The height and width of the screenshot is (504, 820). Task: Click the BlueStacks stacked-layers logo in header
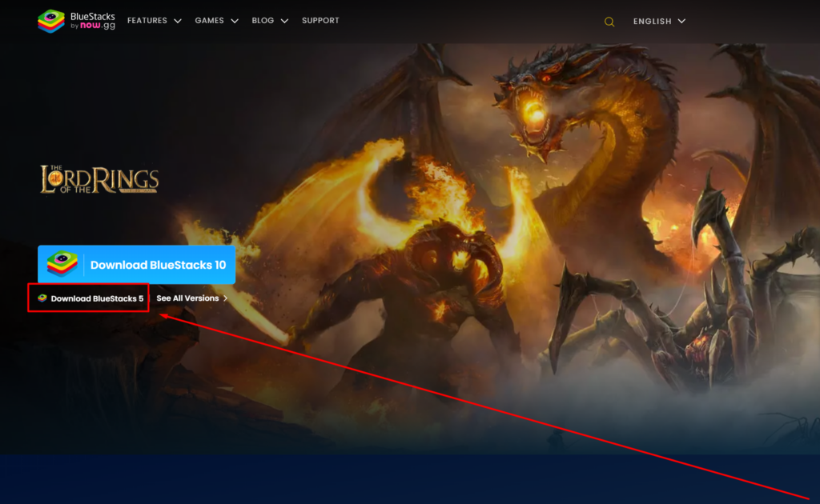(x=51, y=21)
